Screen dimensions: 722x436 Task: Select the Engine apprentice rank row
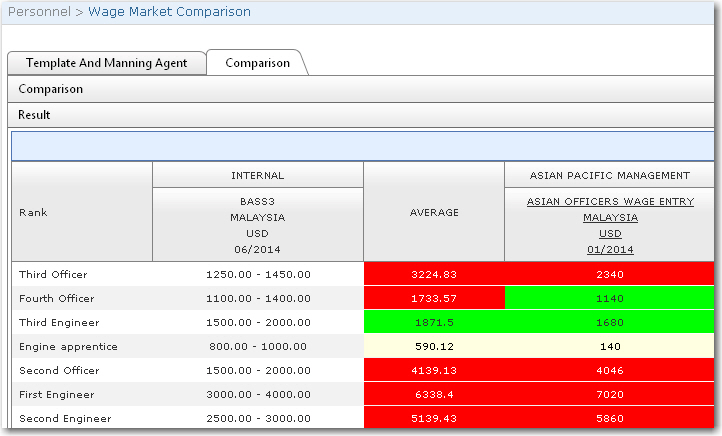pyautogui.click(x=68, y=347)
